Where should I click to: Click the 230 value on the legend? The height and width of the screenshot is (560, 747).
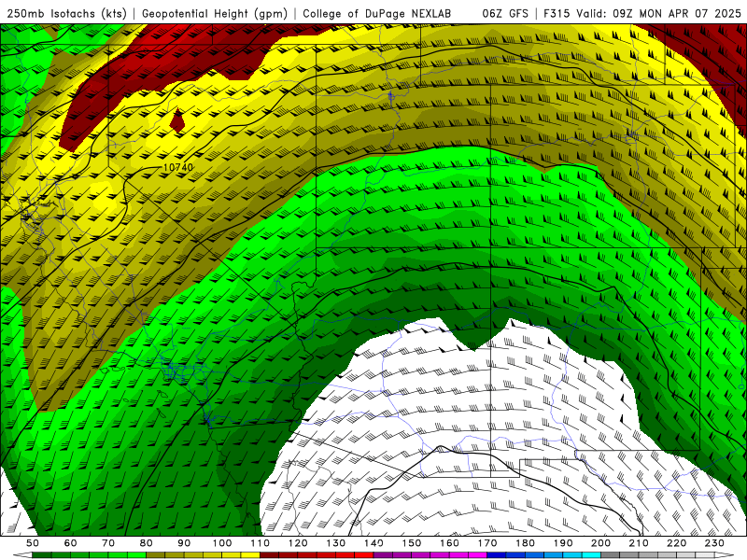coord(714,543)
